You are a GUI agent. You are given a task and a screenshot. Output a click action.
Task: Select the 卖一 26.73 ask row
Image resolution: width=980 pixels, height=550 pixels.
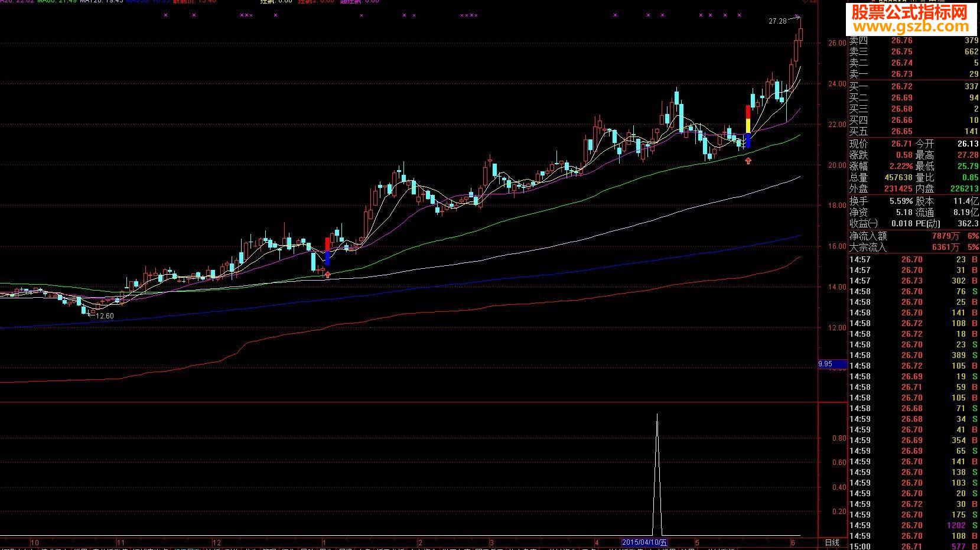[914, 74]
